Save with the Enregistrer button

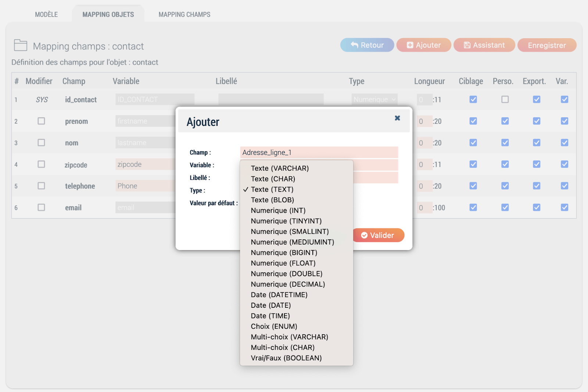tap(547, 45)
